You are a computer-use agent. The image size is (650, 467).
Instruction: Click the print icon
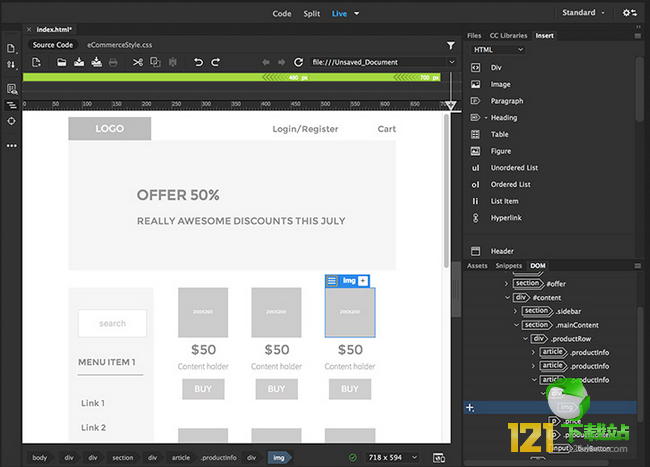pyautogui.click(x=113, y=63)
